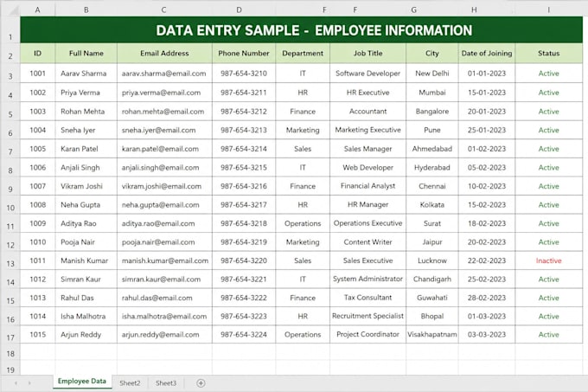Select the cell containing 'Aarav Sharma'
The height and width of the screenshot is (392, 588).
[86, 74]
